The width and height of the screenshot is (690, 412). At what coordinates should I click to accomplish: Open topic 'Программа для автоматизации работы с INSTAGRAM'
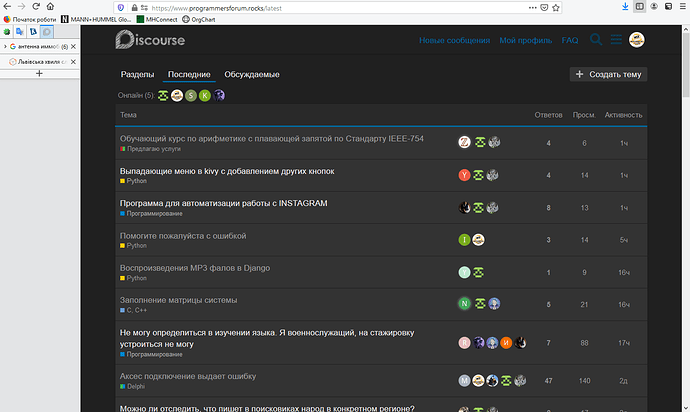(224, 203)
